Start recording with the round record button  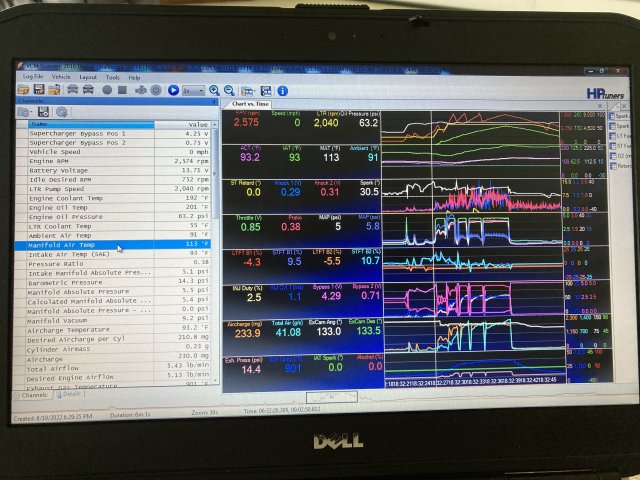pos(106,90)
